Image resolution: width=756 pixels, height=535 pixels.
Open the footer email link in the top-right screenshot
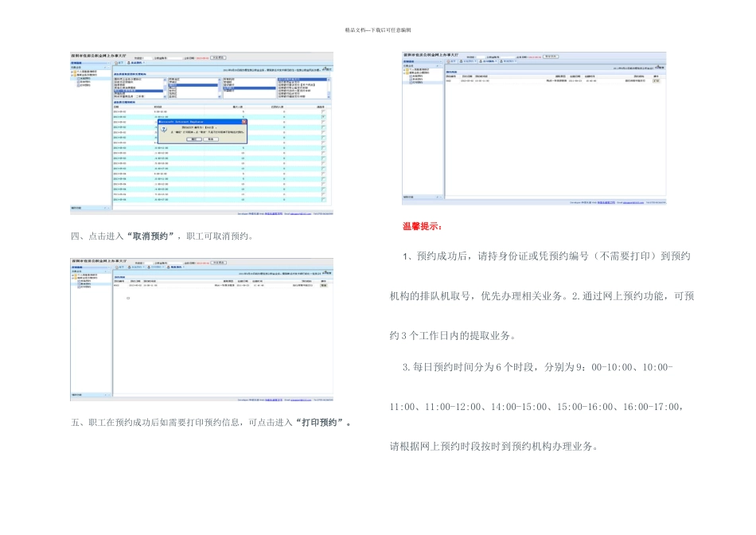(x=633, y=202)
